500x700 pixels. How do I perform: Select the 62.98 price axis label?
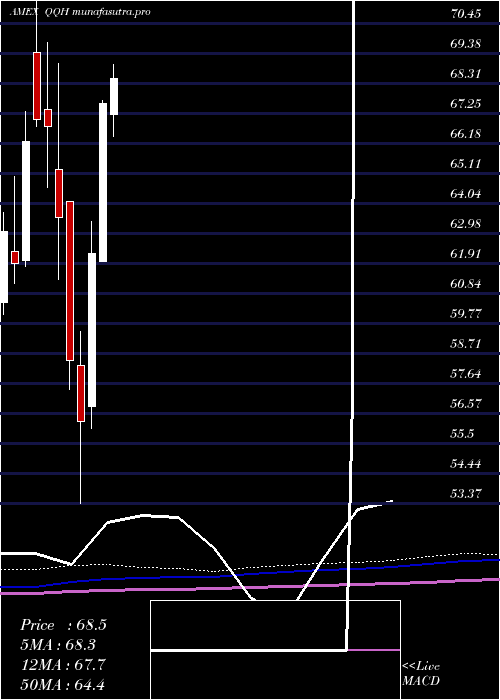pos(466,224)
